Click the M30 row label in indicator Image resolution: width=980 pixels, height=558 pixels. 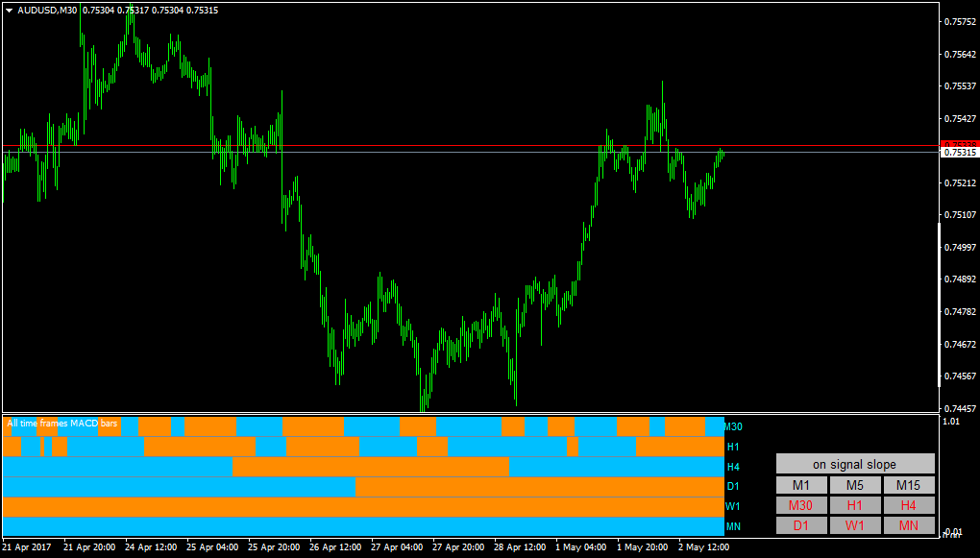pos(733,426)
